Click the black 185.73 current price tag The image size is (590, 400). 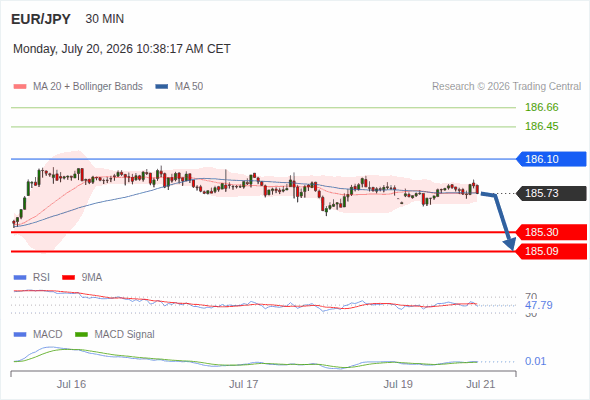(x=552, y=193)
